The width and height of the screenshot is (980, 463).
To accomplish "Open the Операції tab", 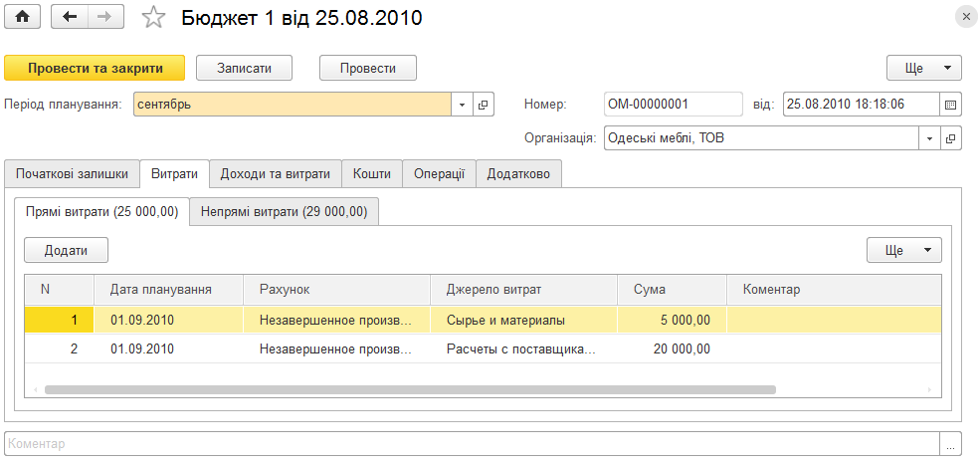I will tap(439, 174).
